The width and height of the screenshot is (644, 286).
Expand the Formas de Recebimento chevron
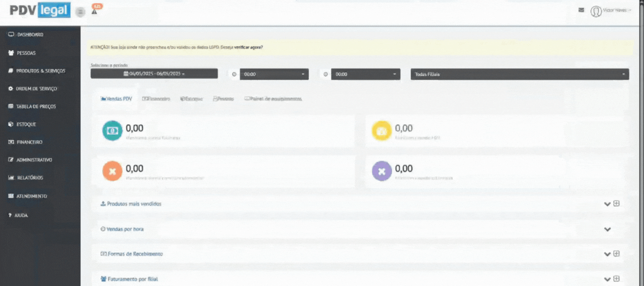click(x=608, y=254)
